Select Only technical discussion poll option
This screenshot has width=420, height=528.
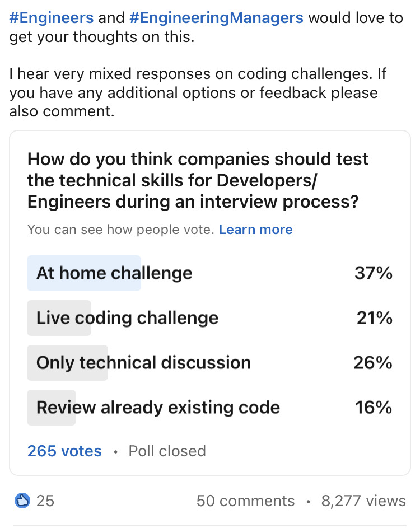tap(210, 363)
